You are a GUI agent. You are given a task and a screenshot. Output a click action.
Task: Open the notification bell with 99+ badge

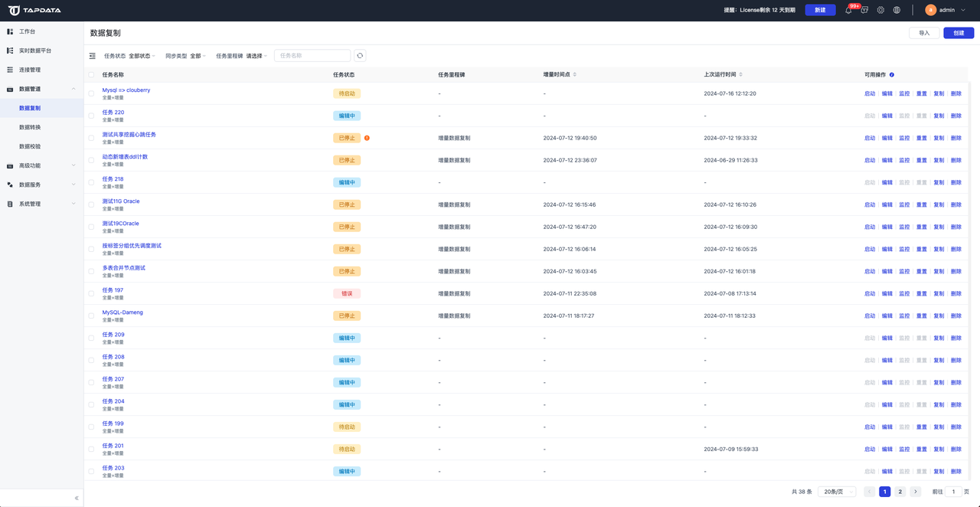[x=848, y=10]
